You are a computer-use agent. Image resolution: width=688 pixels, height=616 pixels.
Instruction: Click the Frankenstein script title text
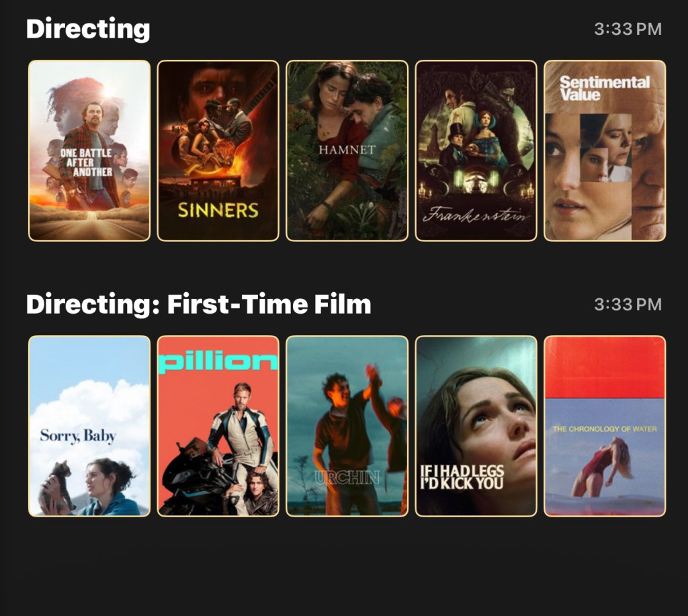point(476,216)
